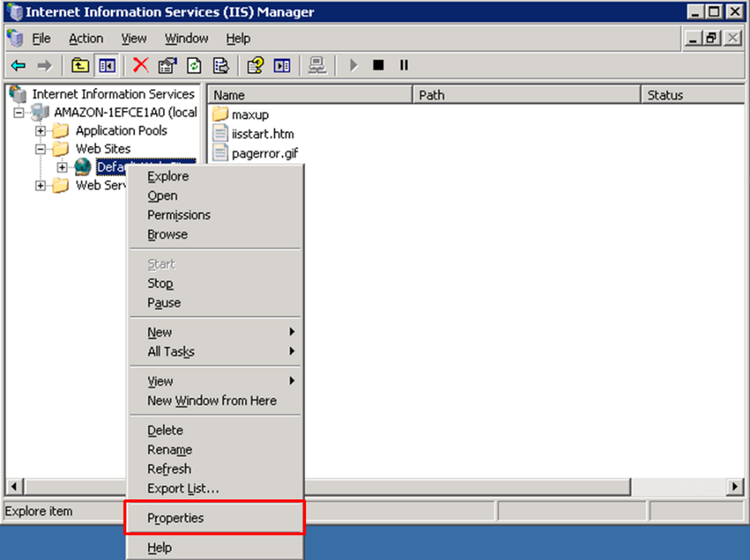Click the Stop item square button

point(378,65)
